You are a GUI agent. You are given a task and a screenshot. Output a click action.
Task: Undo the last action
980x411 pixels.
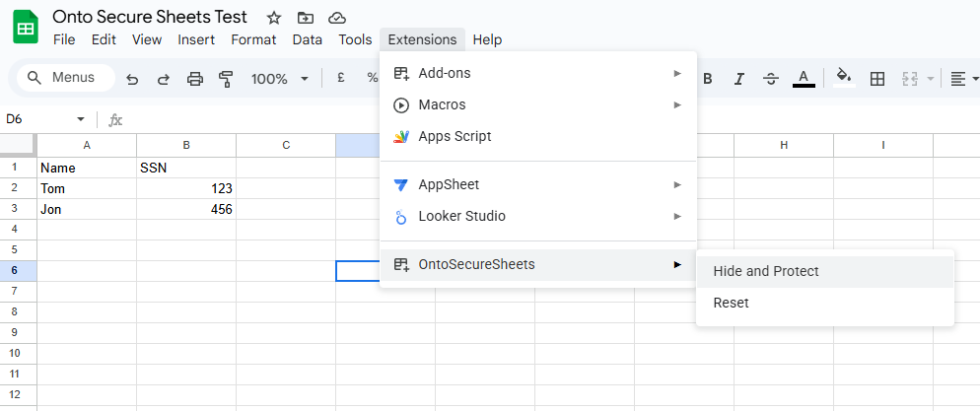pyautogui.click(x=132, y=79)
